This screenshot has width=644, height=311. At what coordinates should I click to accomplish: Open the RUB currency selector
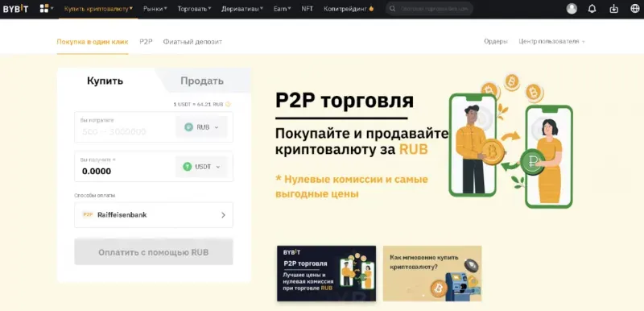point(201,127)
